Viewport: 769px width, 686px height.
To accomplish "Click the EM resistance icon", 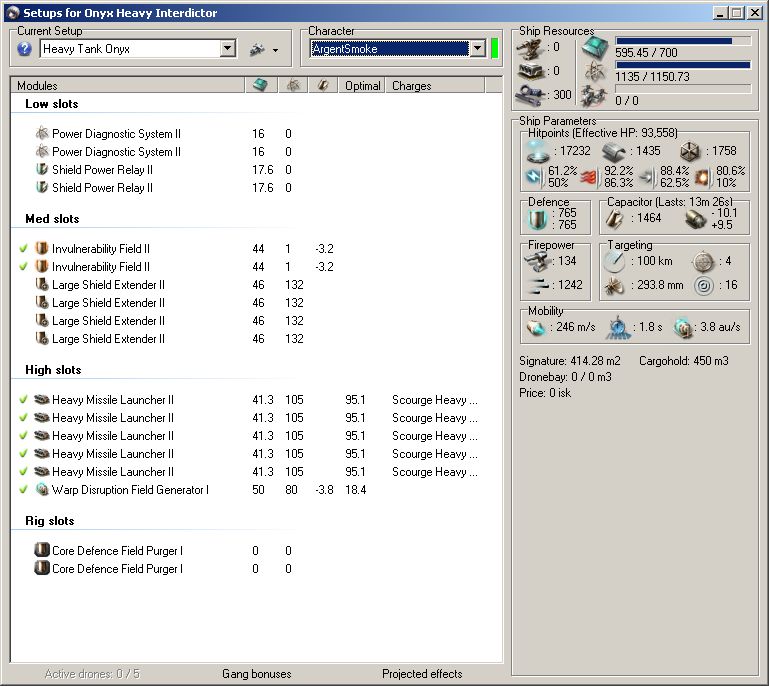I will click(x=534, y=177).
